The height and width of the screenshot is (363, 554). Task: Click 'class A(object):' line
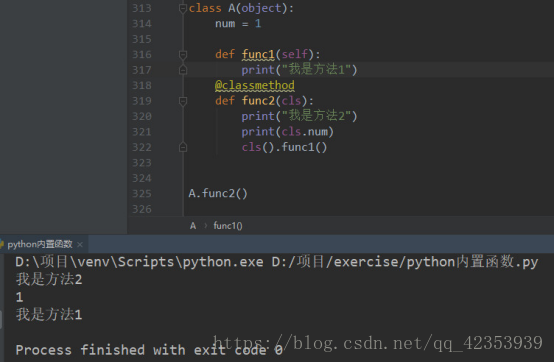[241, 8]
